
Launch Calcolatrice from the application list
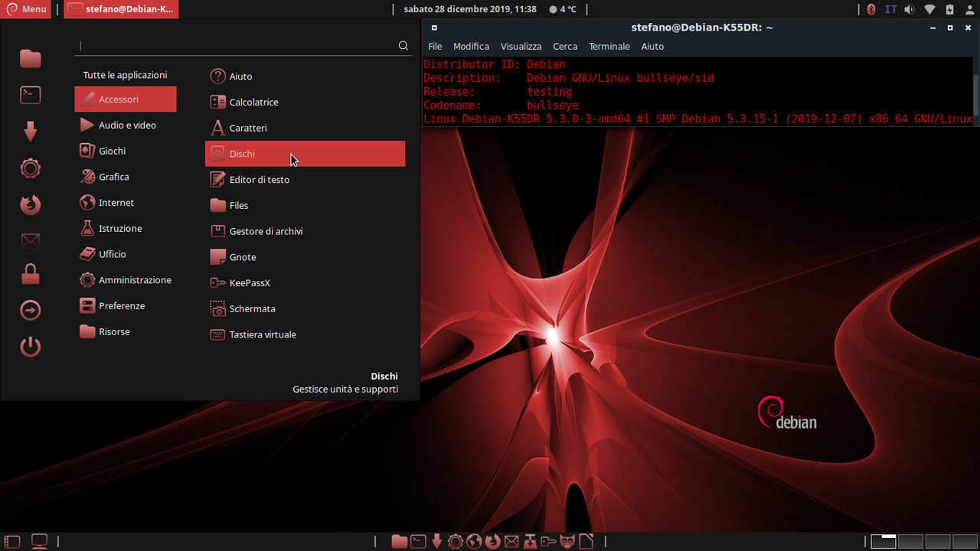pos(305,102)
